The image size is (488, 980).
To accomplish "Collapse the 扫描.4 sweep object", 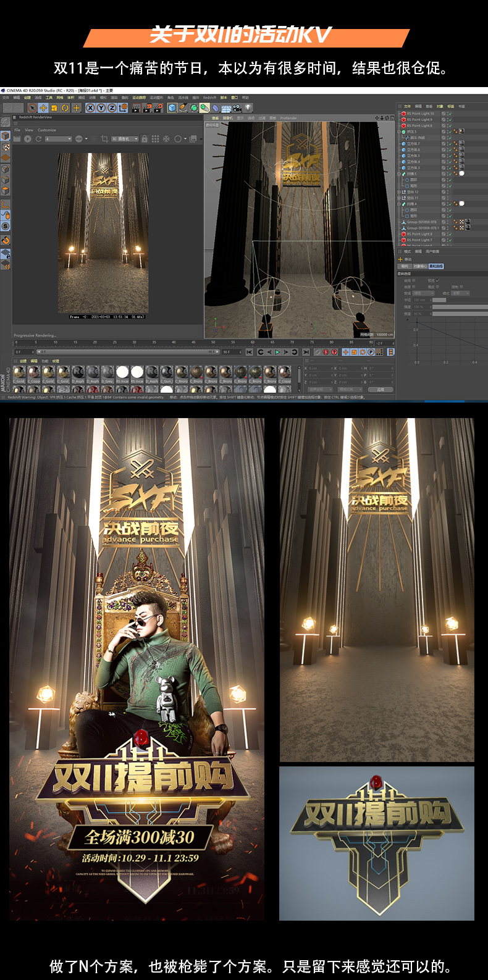I will click(399, 204).
